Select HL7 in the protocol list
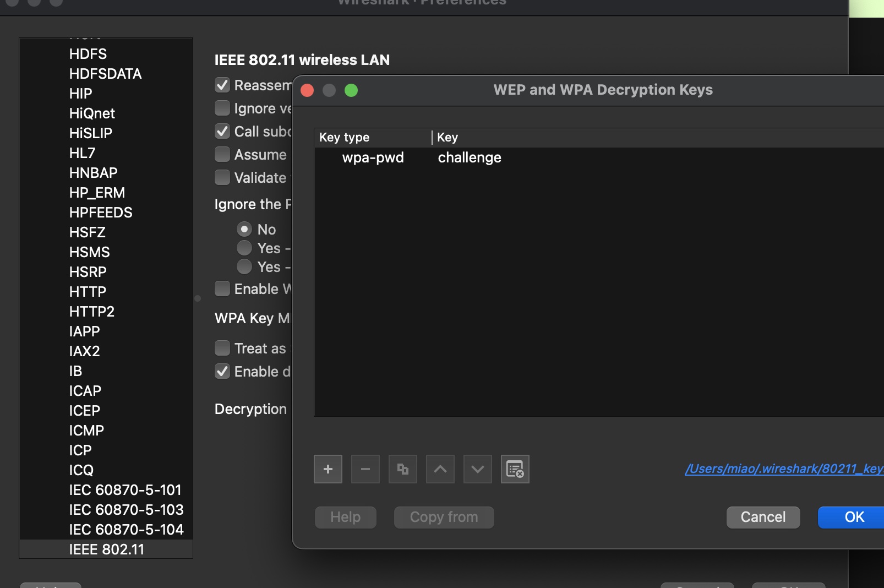Viewport: 884px width, 588px height. tap(82, 153)
